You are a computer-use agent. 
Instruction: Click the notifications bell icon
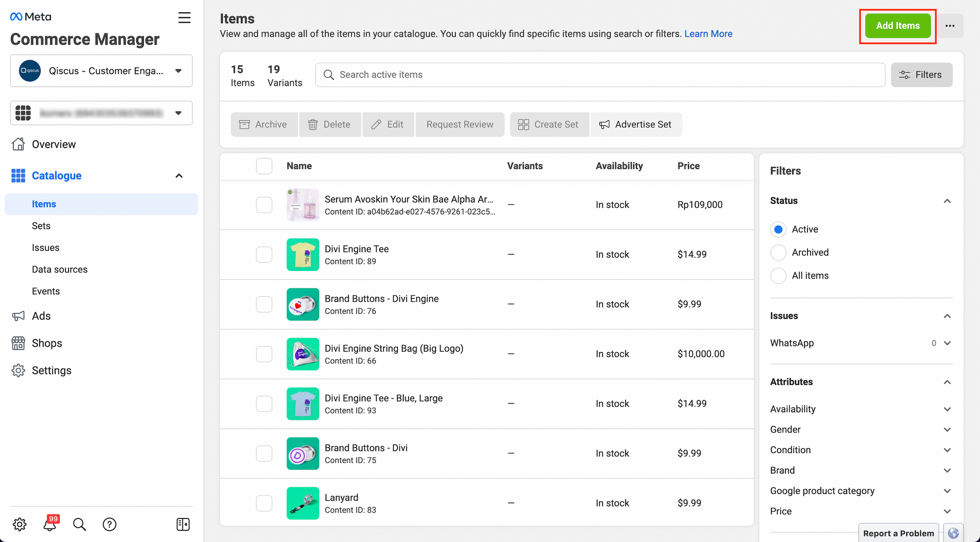tap(50, 524)
